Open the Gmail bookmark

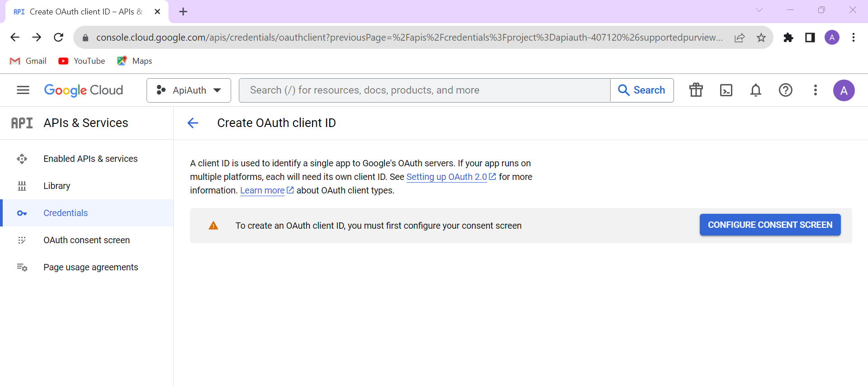coord(28,61)
